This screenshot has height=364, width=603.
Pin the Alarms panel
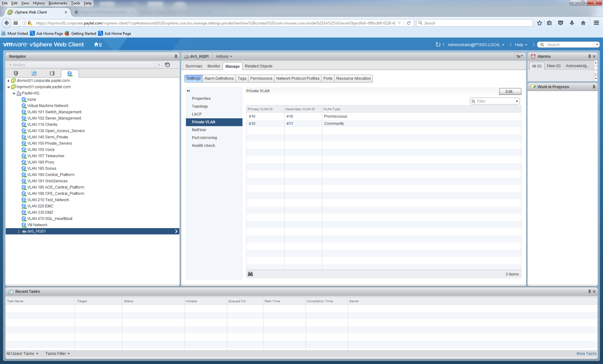pos(590,56)
